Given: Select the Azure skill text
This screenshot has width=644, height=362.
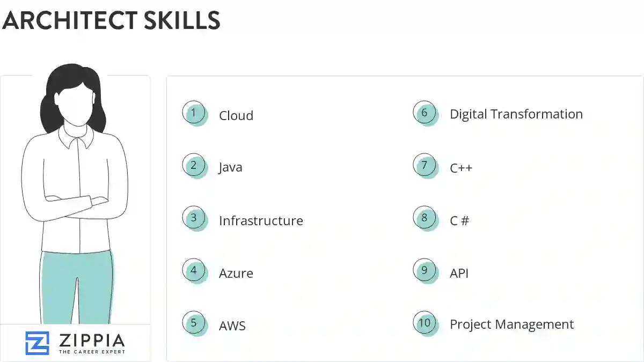Looking at the screenshot, I should (236, 274).
